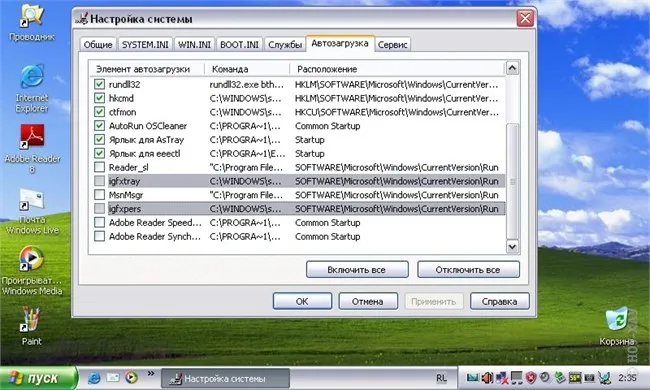650x390 pixels.
Task: Click the teal graphics display tray icon
Action: [x=473, y=377]
